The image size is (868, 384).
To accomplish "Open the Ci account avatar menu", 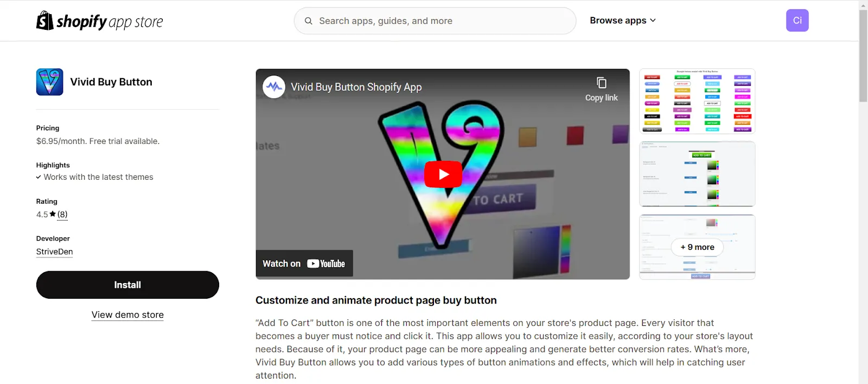I will point(797,21).
